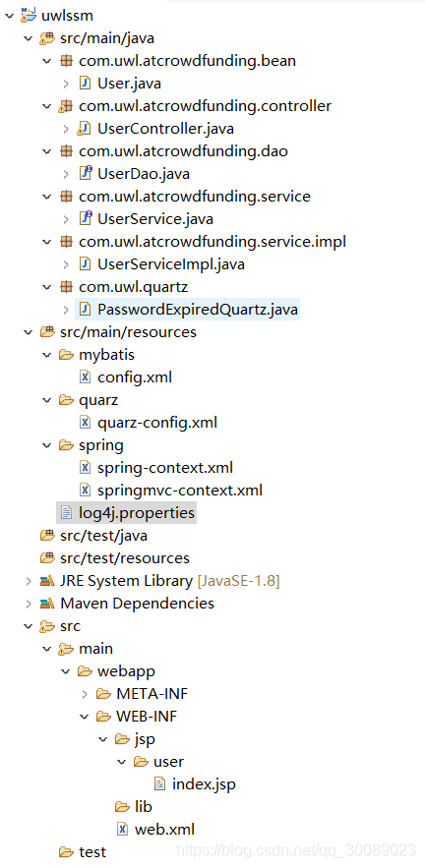The image size is (425, 868).
Task: Collapse the com.uwl.atcrowdfunding.dao package
Action: click(x=46, y=151)
